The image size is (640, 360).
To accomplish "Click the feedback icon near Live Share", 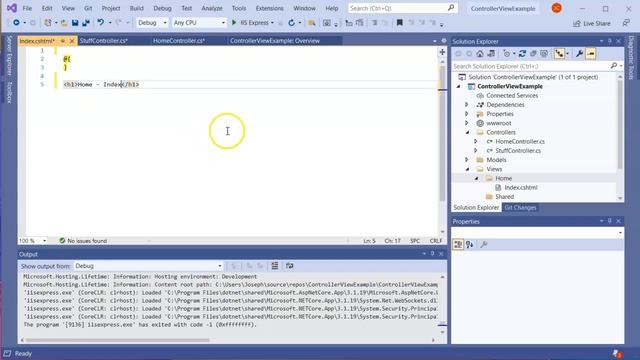I will click(x=626, y=23).
